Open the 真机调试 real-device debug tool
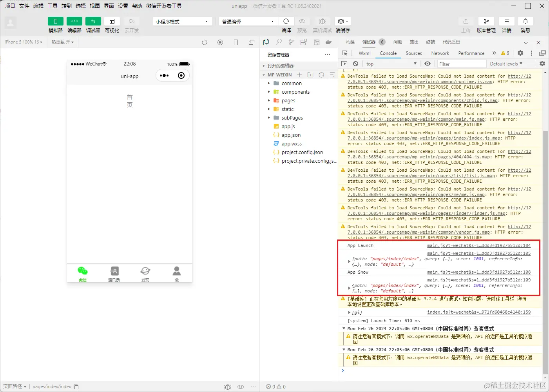Screen dimensions: 549x392 coord(322,21)
